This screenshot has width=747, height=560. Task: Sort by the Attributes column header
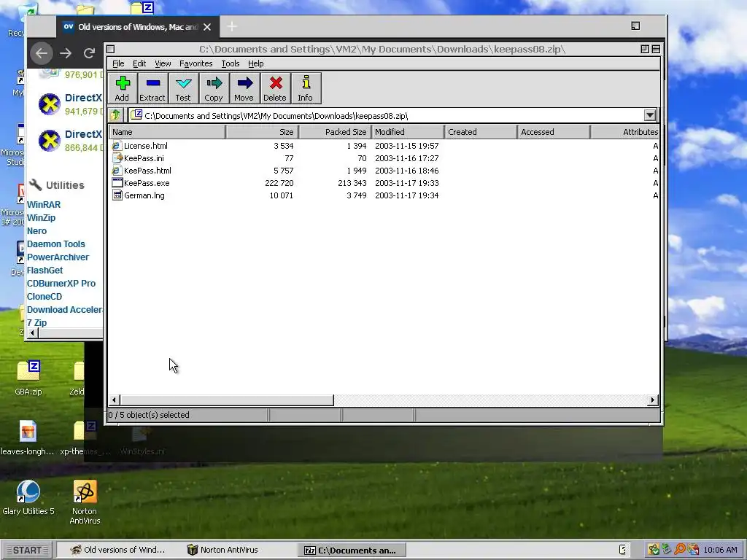coord(625,132)
